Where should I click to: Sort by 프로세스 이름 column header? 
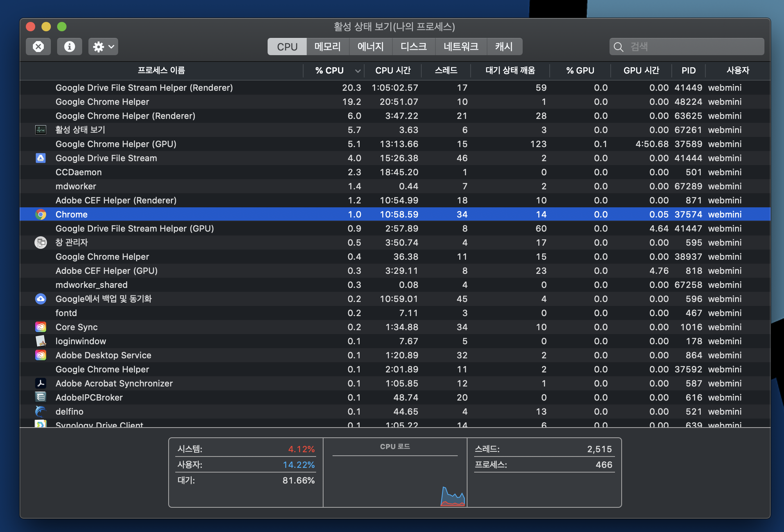[x=161, y=71]
